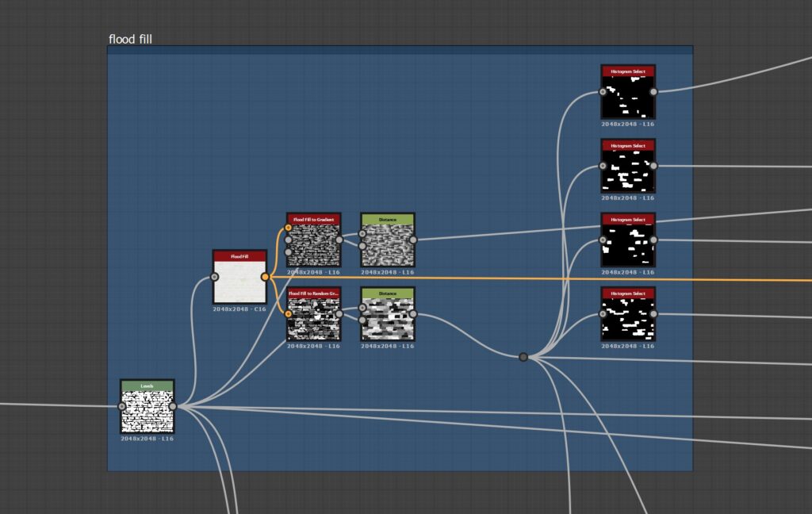This screenshot has width=812, height=514.
Task: Click the Flood Fill node orange output connector
Action: tap(265, 277)
